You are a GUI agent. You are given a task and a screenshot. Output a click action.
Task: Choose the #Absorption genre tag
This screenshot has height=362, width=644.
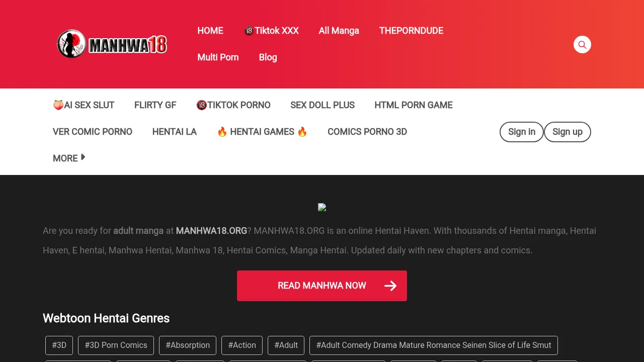(x=188, y=345)
